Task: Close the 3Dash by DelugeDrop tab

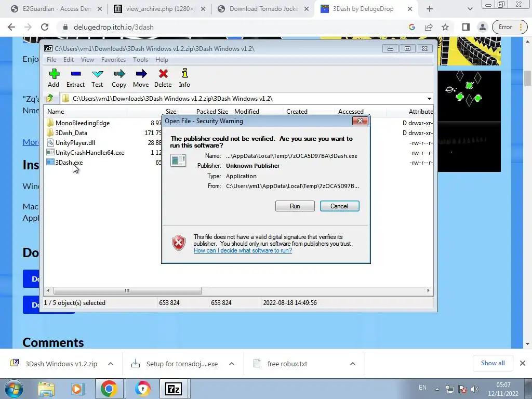Action: point(410,9)
